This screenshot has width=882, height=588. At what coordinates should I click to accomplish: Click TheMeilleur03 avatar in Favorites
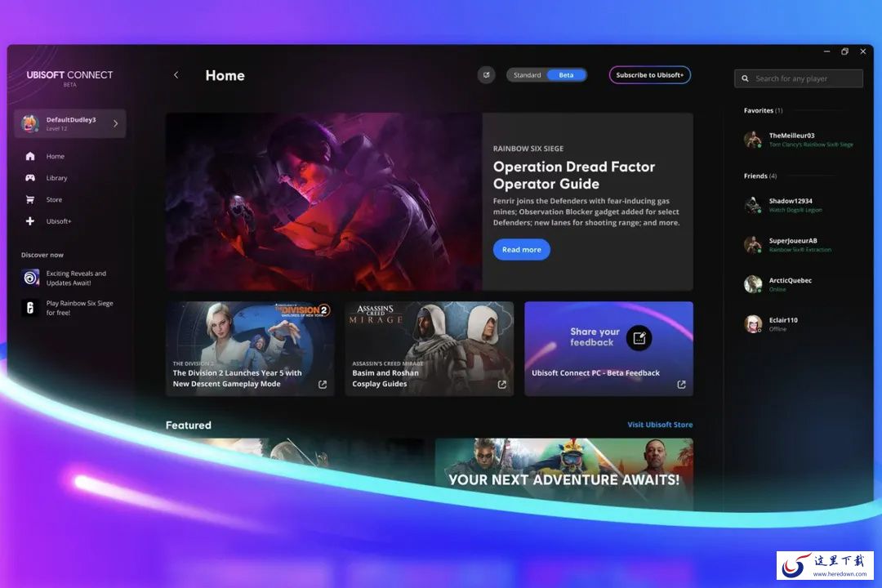[753, 139]
